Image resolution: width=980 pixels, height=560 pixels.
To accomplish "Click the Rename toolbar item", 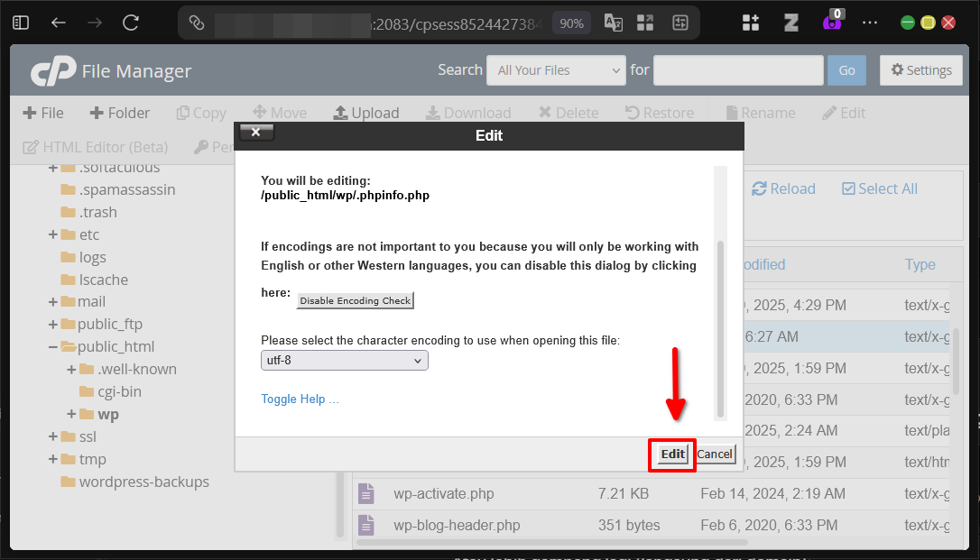I will (x=760, y=113).
